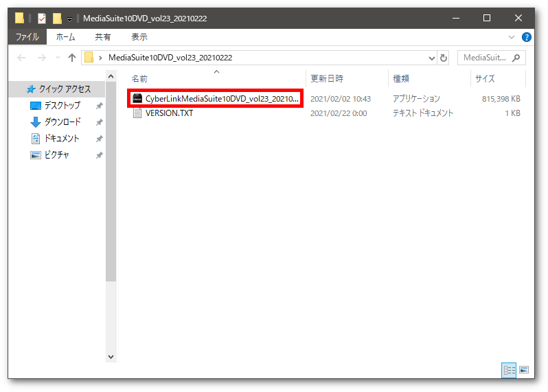
Task: Click the CyberLink application file icon
Action: pyautogui.click(x=137, y=99)
